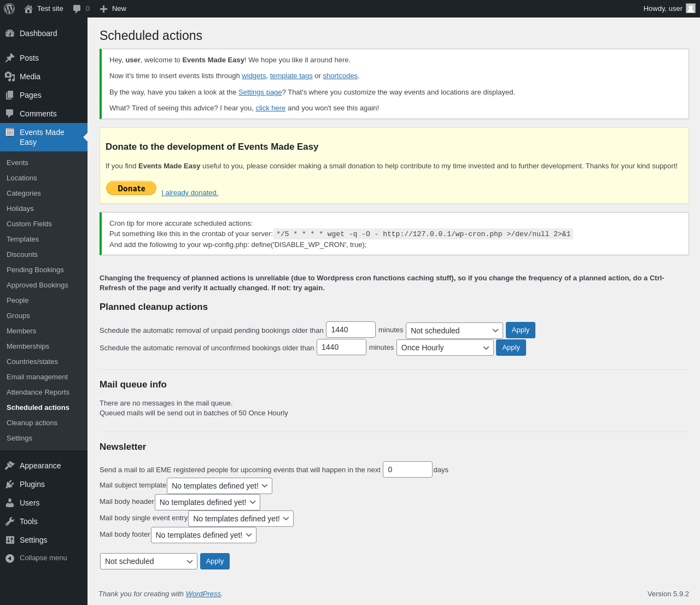Click the Posts pushpin icon
Viewport: 700px width, 605px height.
pyautogui.click(x=10, y=58)
